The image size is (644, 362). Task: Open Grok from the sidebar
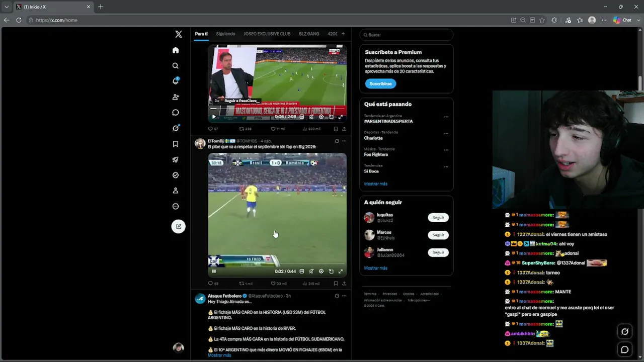pyautogui.click(x=176, y=128)
